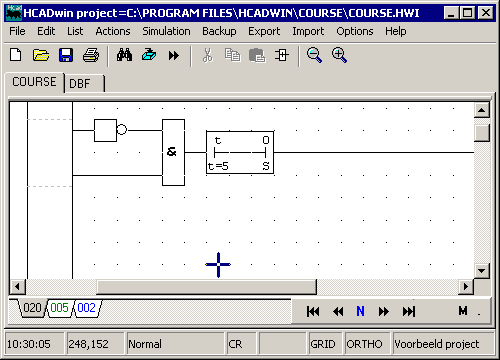Click the blue N navigation button
Image resolution: width=500 pixels, height=360 pixels.
(360, 311)
